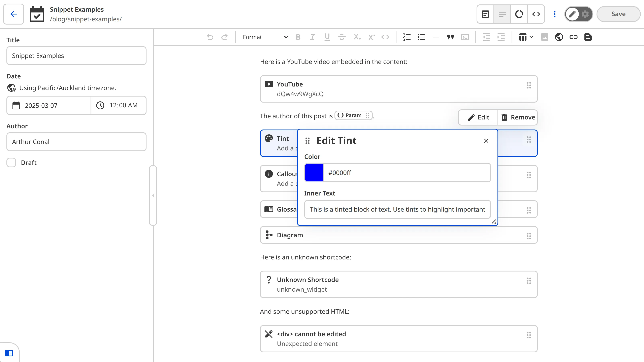Toggle underline formatting
Viewport: 644px width, 362px height.
[327, 37]
